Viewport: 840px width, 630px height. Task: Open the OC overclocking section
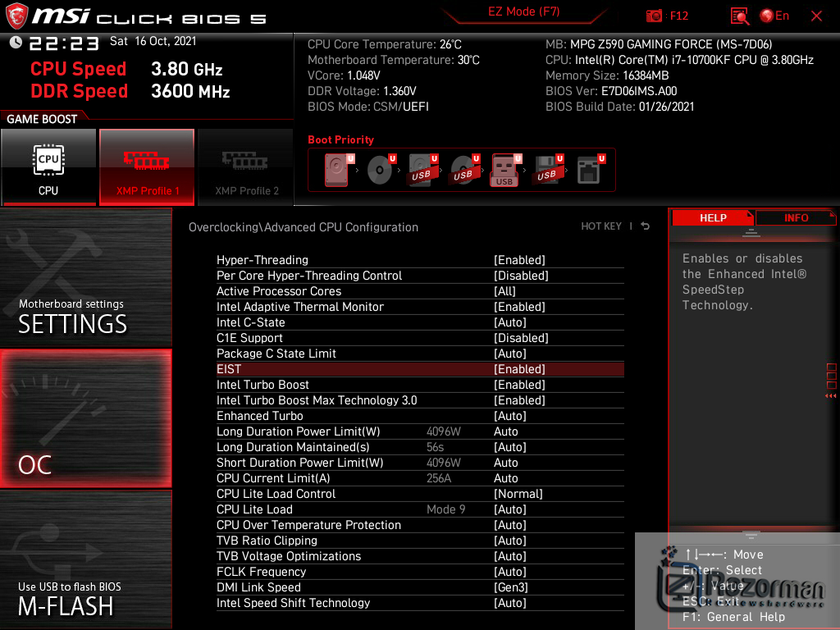[85, 418]
